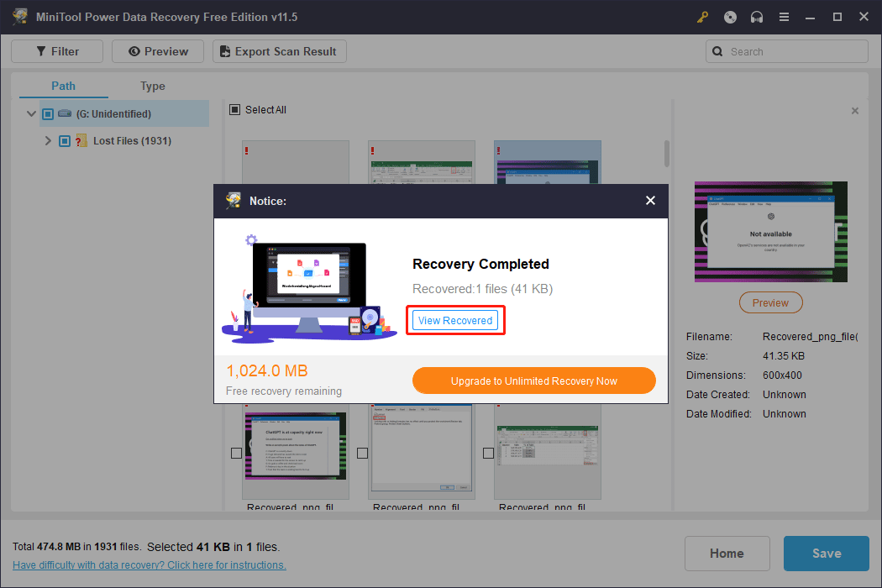Switch to the Type tab
This screenshot has width=882, height=588.
coord(152,86)
